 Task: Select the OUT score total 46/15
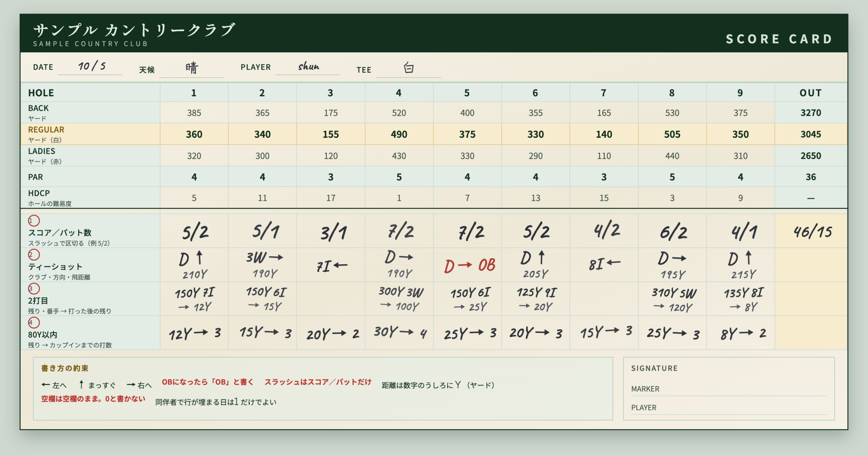(x=812, y=231)
